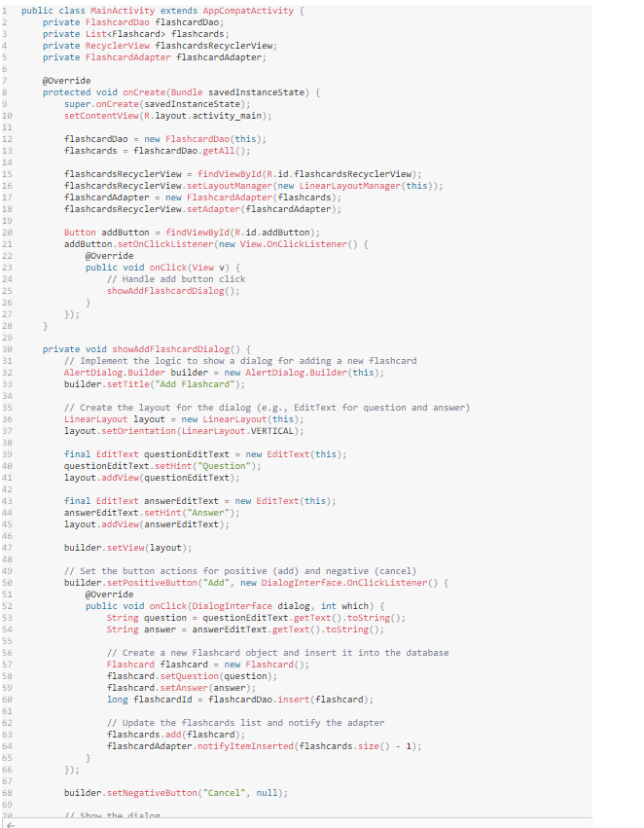Click 'setContentView(R.layout.activity_main);' line
Image resolution: width=644 pixels, height=828 pixels.
[168, 116]
